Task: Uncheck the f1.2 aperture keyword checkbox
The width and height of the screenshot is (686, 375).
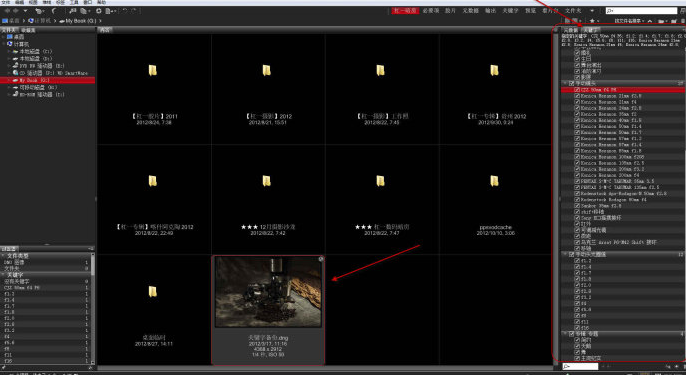Action: [x=577, y=261]
